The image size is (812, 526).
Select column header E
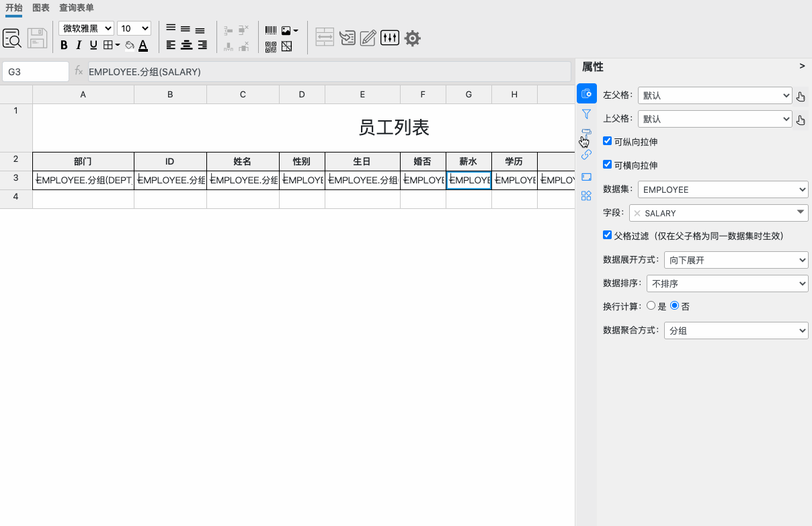click(x=362, y=95)
